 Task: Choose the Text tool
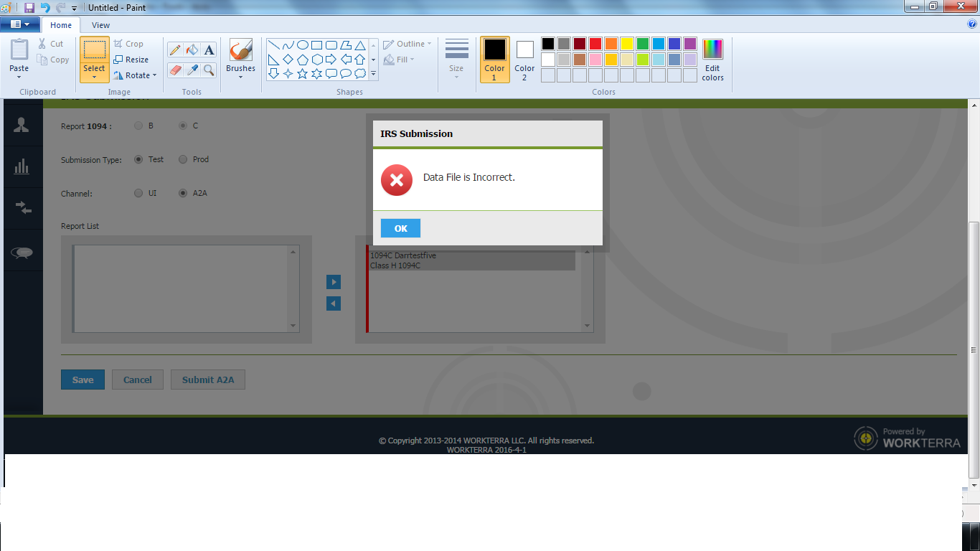[x=209, y=50]
